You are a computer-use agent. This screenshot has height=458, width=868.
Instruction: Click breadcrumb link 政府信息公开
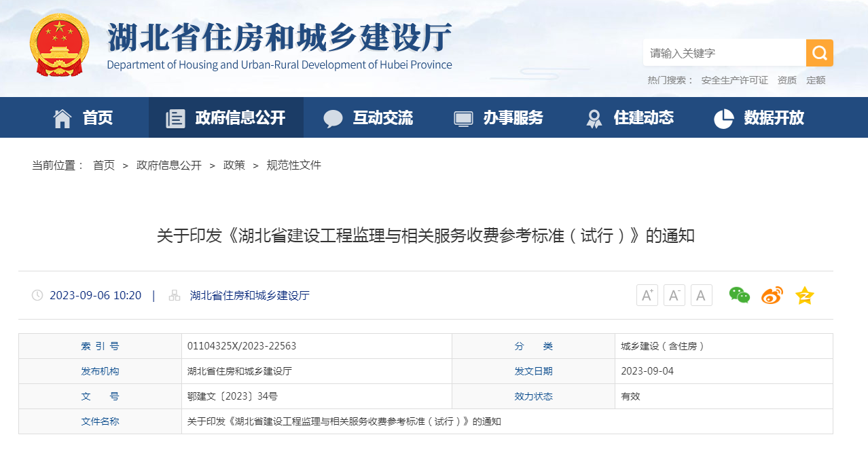(169, 165)
